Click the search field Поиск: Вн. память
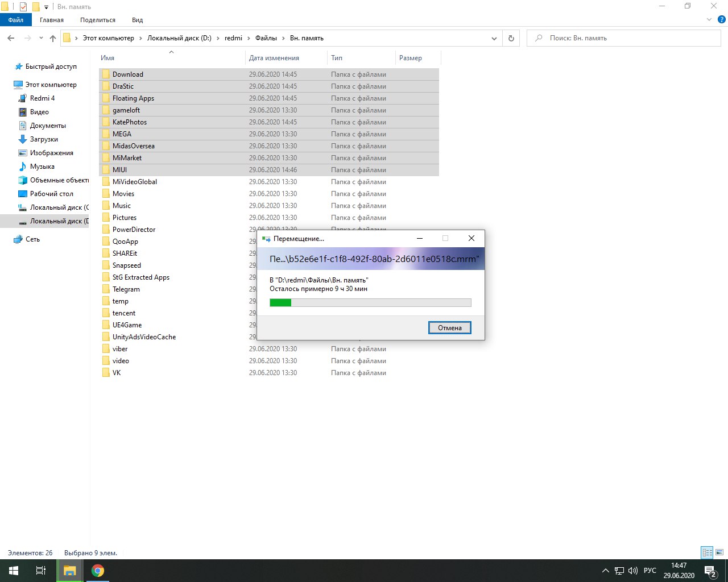Image resolution: width=728 pixels, height=582 pixels. coord(624,38)
